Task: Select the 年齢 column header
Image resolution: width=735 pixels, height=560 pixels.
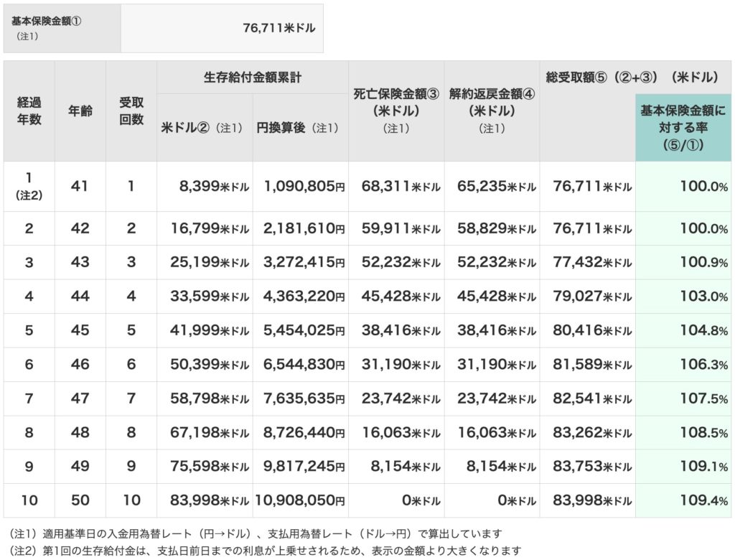Action: point(80,111)
